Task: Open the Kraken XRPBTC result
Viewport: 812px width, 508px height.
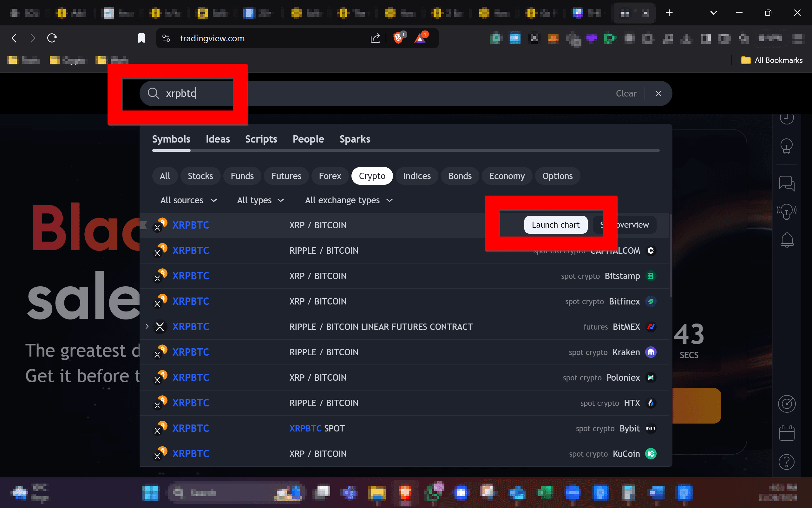Action: tap(404, 352)
